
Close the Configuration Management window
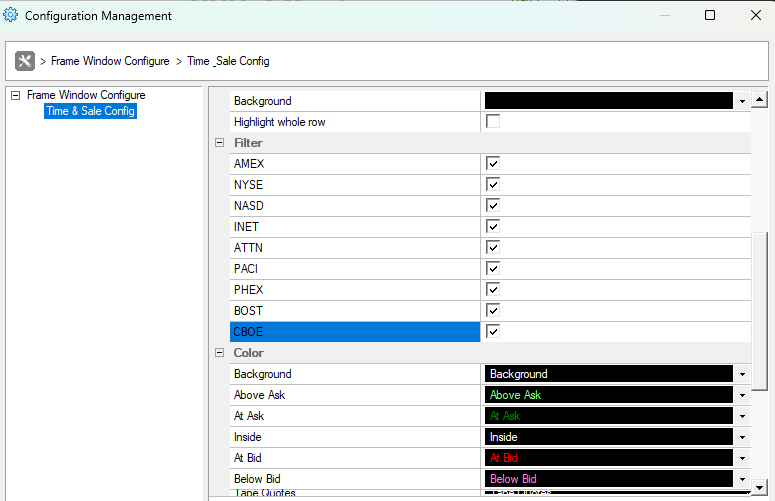[x=756, y=15]
